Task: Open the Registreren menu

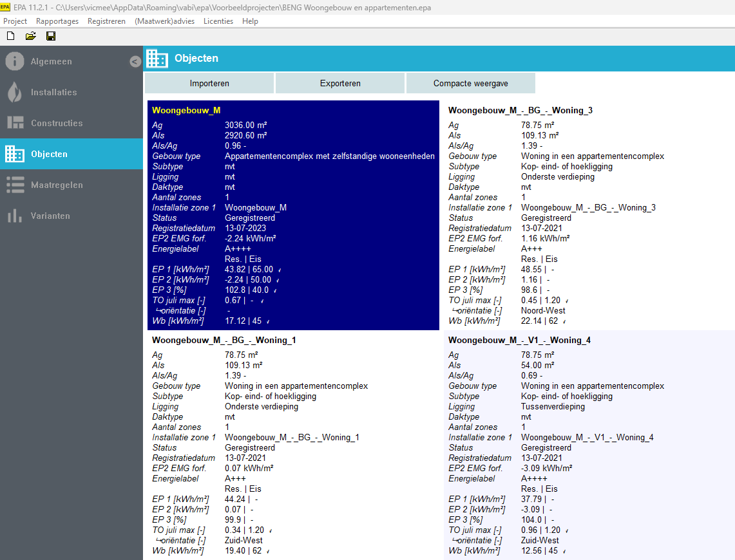Action: pyautogui.click(x=107, y=21)
